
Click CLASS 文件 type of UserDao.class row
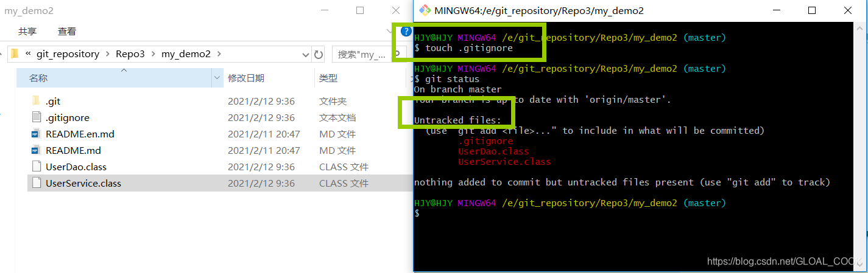pos(344,167)
